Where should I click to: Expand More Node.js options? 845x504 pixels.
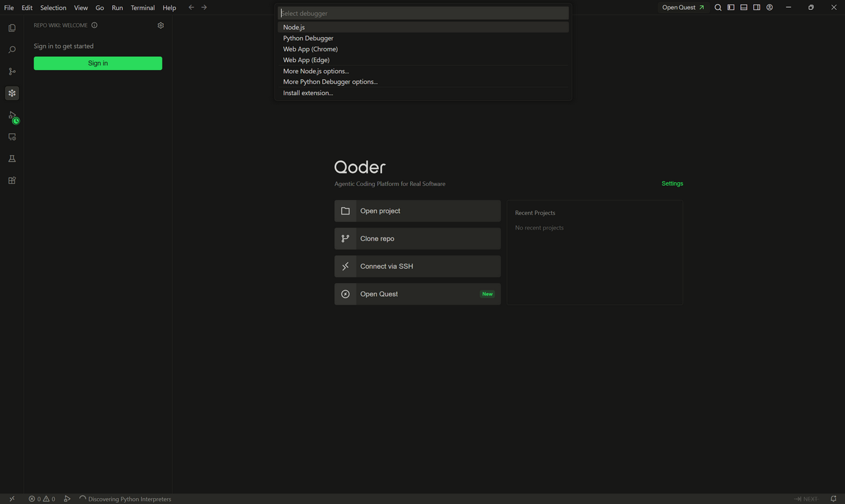point(423,71)
